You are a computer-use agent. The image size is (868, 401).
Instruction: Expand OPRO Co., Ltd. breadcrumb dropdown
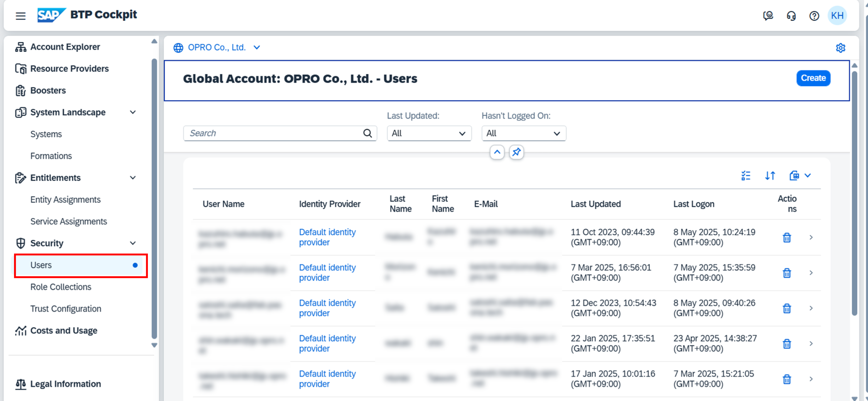257,48
